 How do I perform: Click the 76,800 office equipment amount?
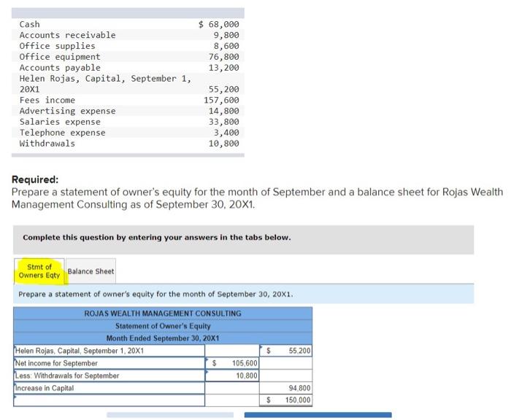coord(224,57)
